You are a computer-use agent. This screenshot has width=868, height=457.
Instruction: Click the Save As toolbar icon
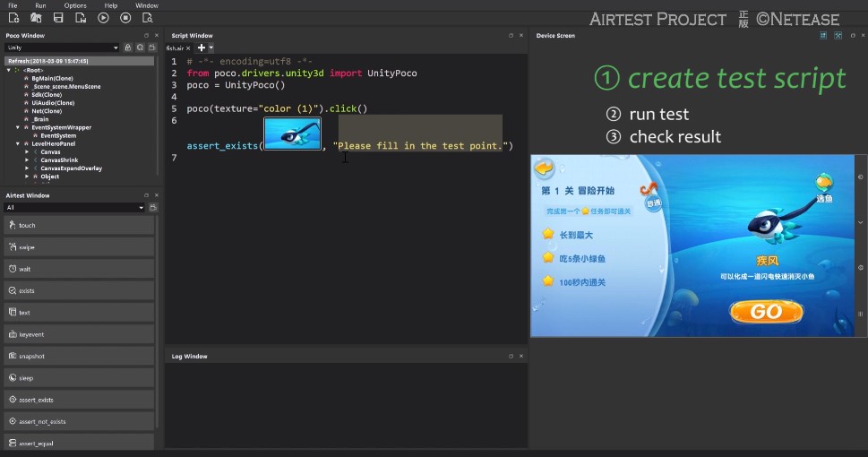tap(81, 18)
